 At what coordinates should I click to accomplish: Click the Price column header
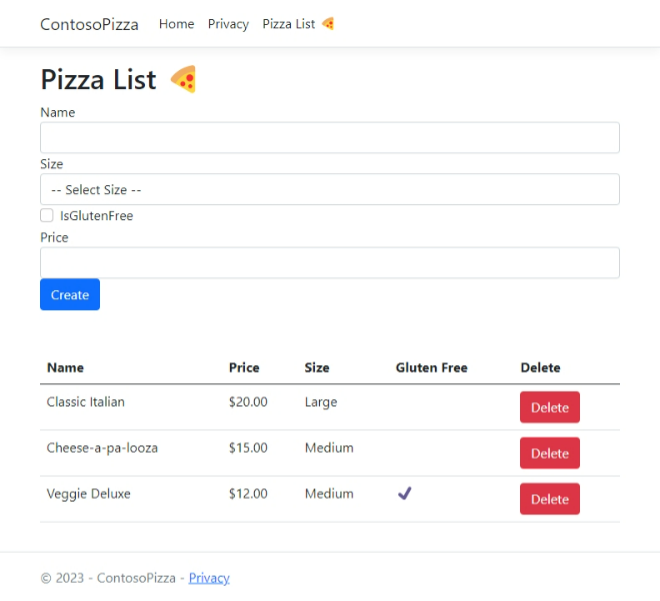pyautogui.click(x=244, y=368)
